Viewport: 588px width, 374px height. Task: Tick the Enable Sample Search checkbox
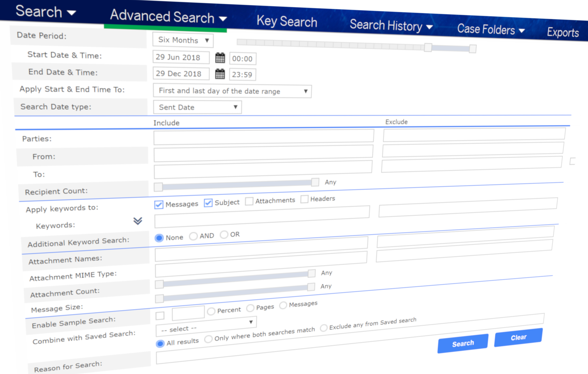(160, 316)
